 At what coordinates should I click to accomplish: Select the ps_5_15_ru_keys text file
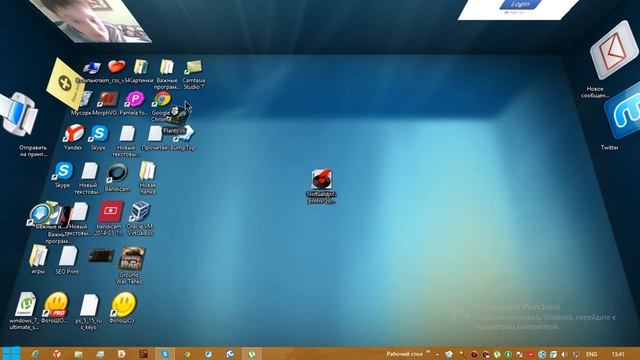point(89,305)
